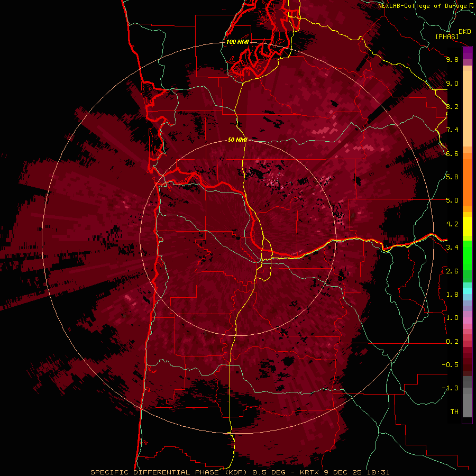Click the 4.2 colorbar scale value

coord(452,224)
